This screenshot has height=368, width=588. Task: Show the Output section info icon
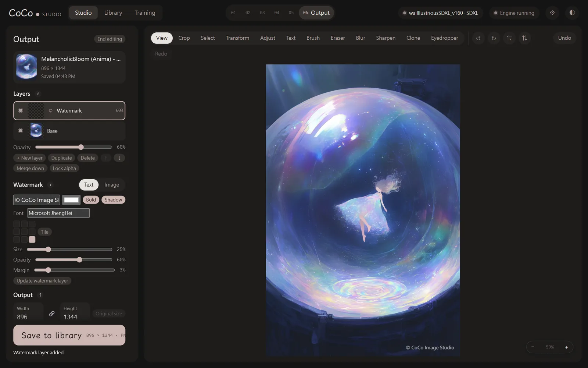(40, 295)
